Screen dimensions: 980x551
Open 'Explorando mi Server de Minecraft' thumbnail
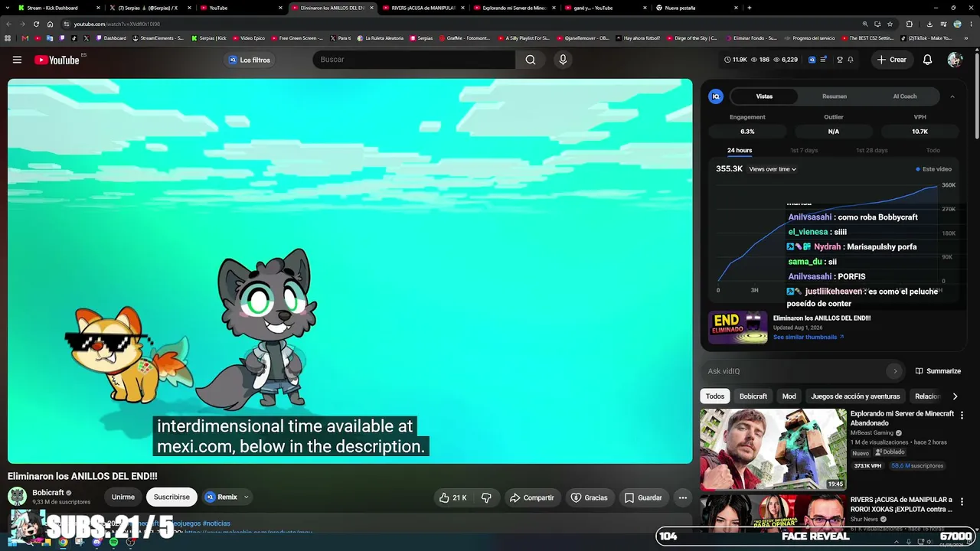click(773, 450)
